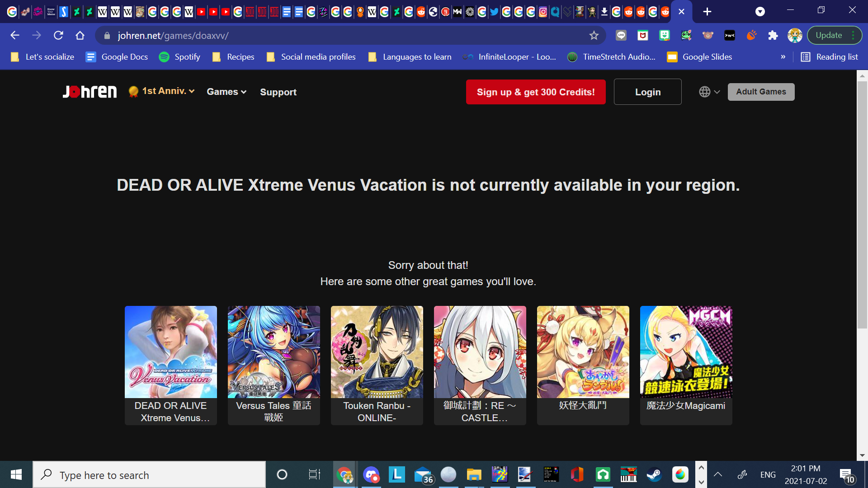This screenshot has height=488, width=868.
Task: Open a new browser tab
Action: pos(707,12)
